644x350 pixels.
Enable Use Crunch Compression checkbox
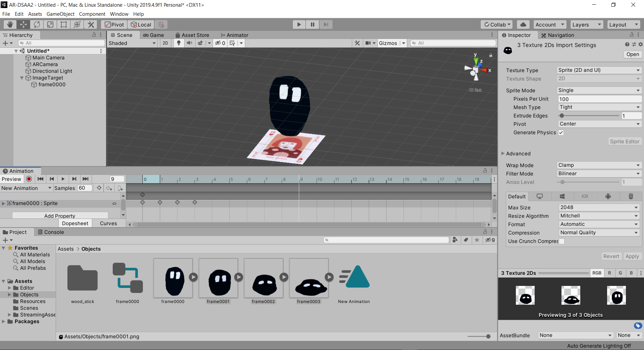(561, 241)
